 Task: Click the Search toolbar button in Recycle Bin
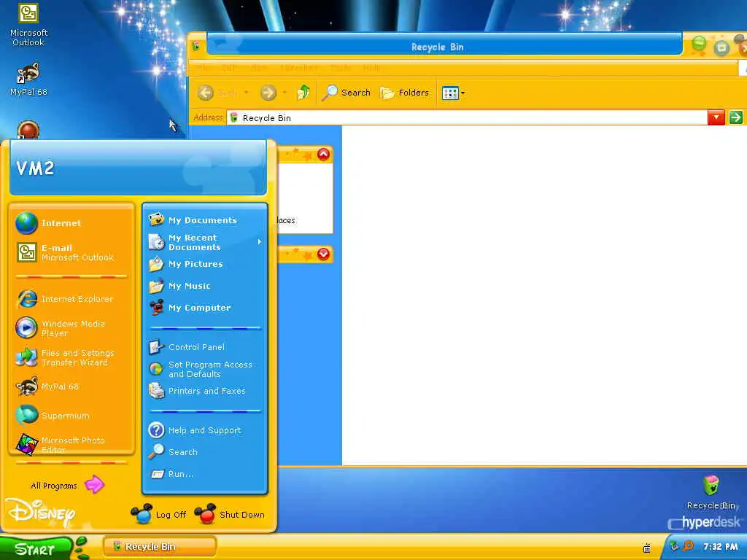point(347,93)
